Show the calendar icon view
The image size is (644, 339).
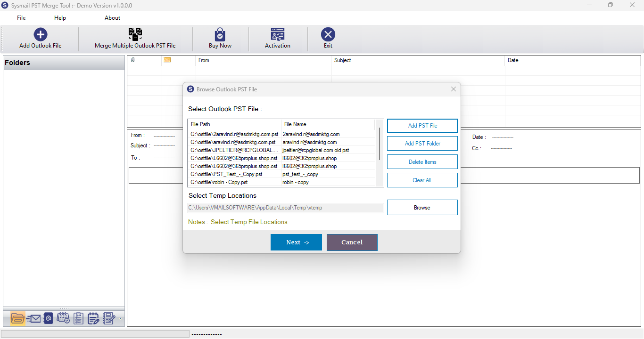[x=63, y=318]
